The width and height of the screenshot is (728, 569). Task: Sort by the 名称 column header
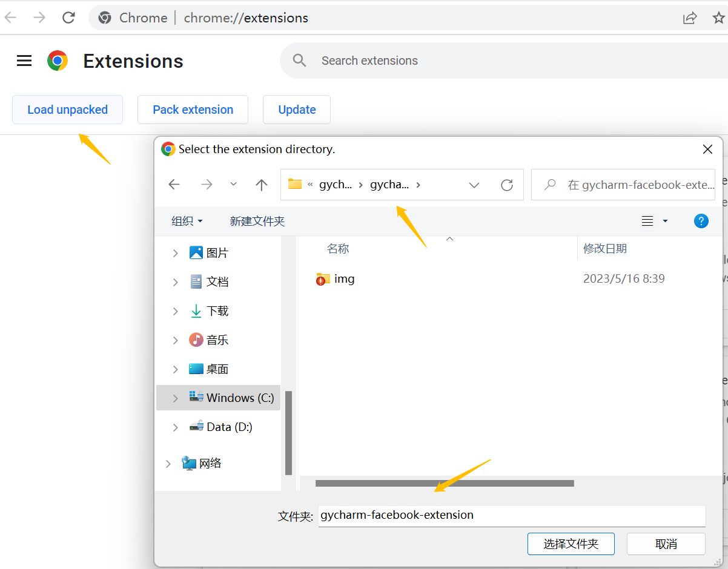tap(338, 249)
